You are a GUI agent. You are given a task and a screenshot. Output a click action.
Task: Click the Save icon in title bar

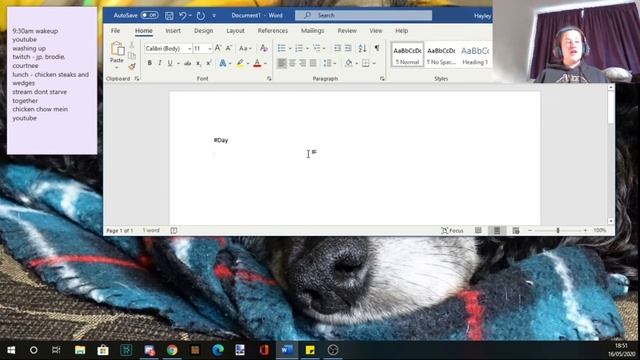pos(169,16)
